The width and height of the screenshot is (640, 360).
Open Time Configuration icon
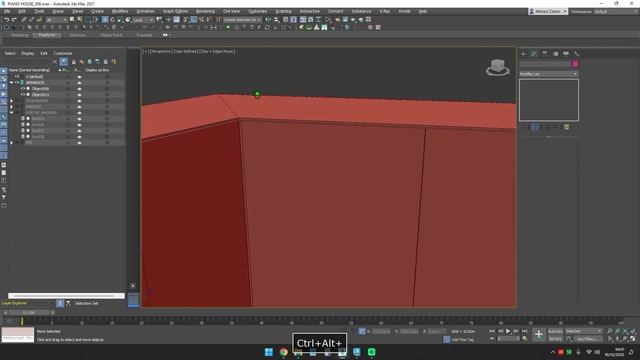point(525,339)
